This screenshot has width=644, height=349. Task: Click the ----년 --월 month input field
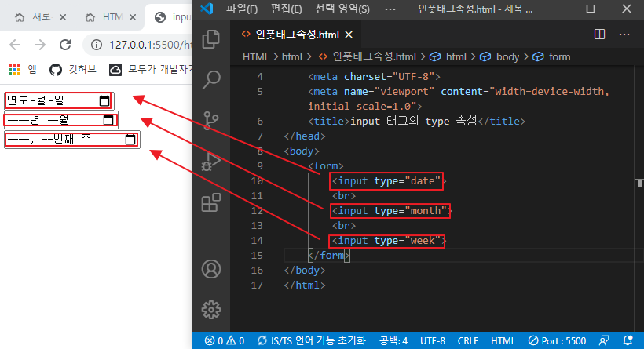pyautogui.click(x=61, y=120)
